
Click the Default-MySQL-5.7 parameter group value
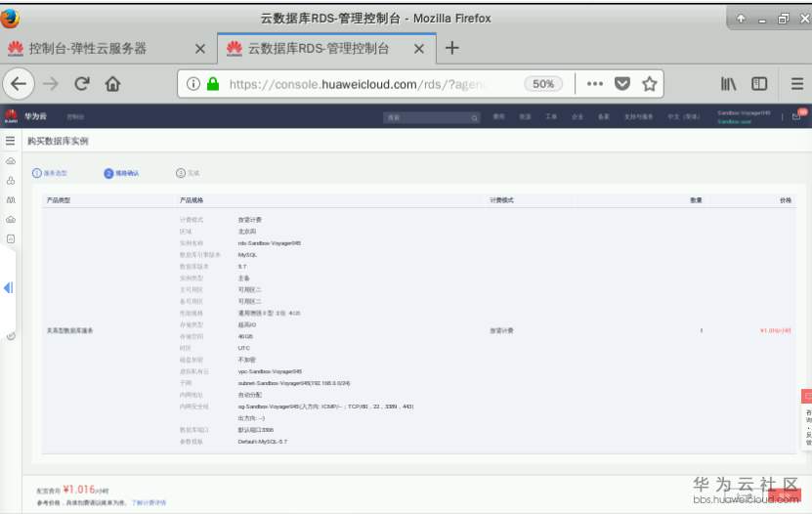[x=263, y=442]
